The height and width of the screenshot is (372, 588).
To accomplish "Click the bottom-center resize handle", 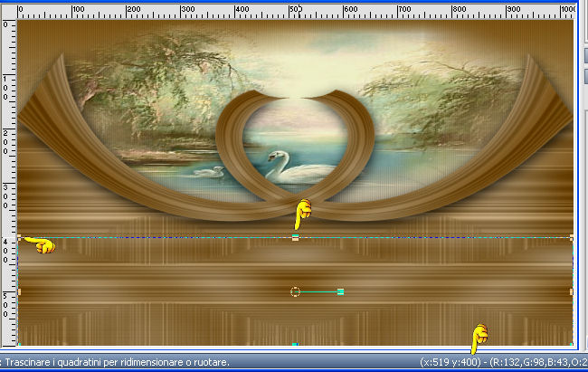I will pyautogui.click(x=295, y=344).
